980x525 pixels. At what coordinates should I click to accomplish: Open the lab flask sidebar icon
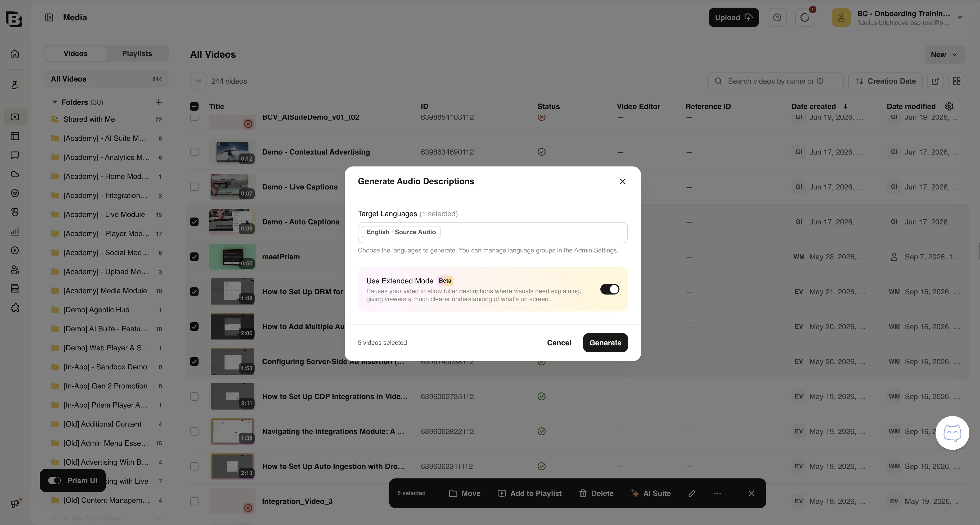tap(15, 85)
